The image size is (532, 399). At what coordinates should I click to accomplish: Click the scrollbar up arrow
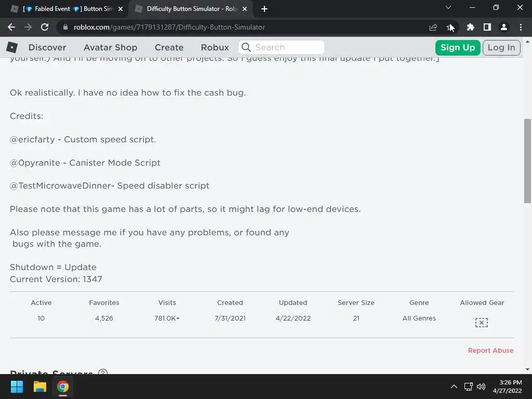[x=527, y=42]
